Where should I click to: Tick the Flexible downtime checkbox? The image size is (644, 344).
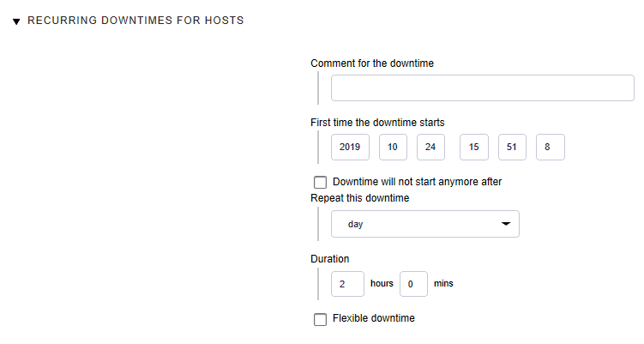tap(321, 319)
